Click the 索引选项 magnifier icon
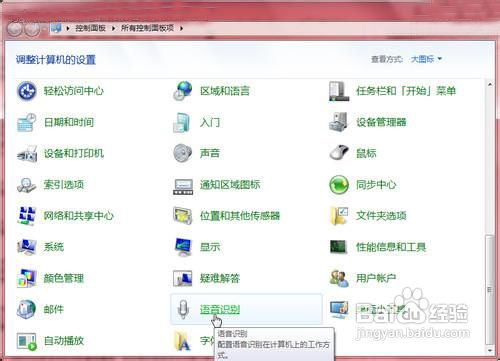The image size is (500, 361). click(26, 185)
